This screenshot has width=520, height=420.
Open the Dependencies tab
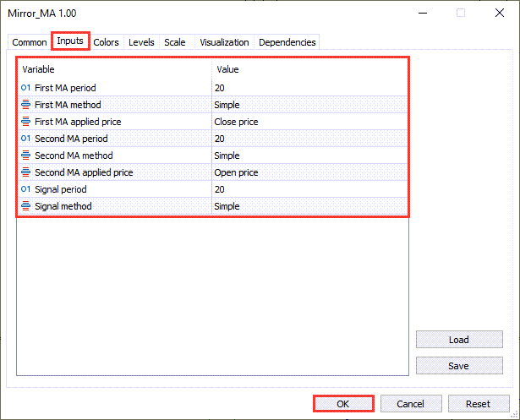pos(287,42)
